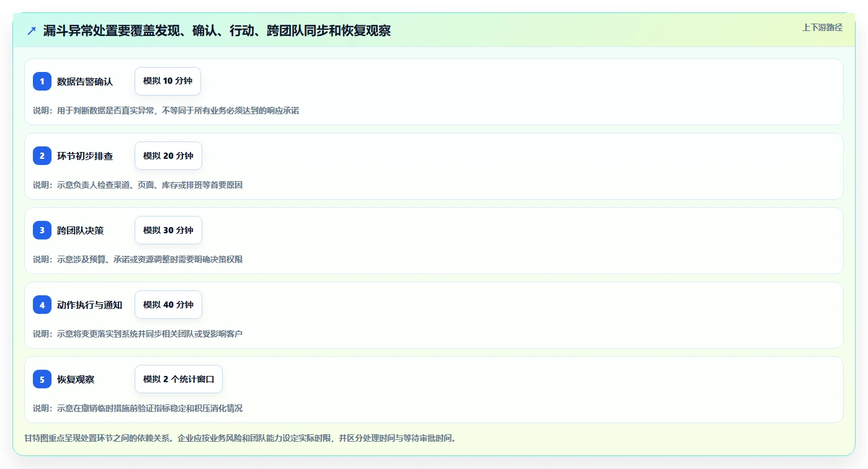Click the 动作执行与通知 step title
The width and height of the screenshot is (868, 469).
click(x=90, y=305)
